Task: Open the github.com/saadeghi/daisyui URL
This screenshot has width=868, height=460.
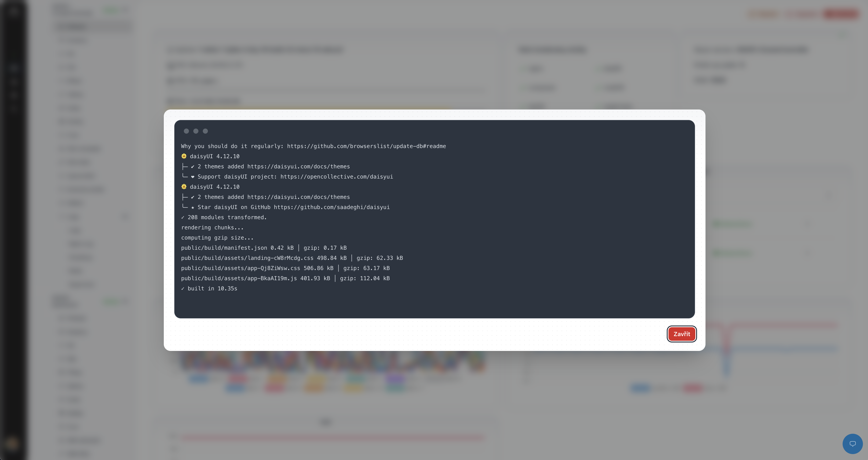Action: 332,207
